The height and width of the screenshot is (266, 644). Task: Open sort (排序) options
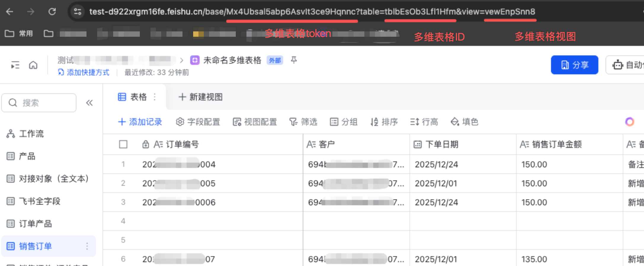[x=384, y=122]
